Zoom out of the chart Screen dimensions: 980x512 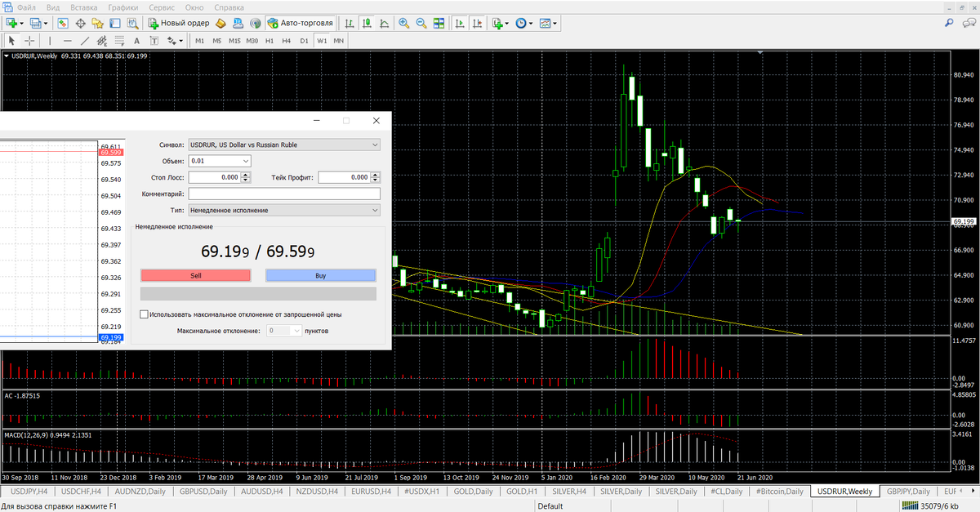coord(421,23)
